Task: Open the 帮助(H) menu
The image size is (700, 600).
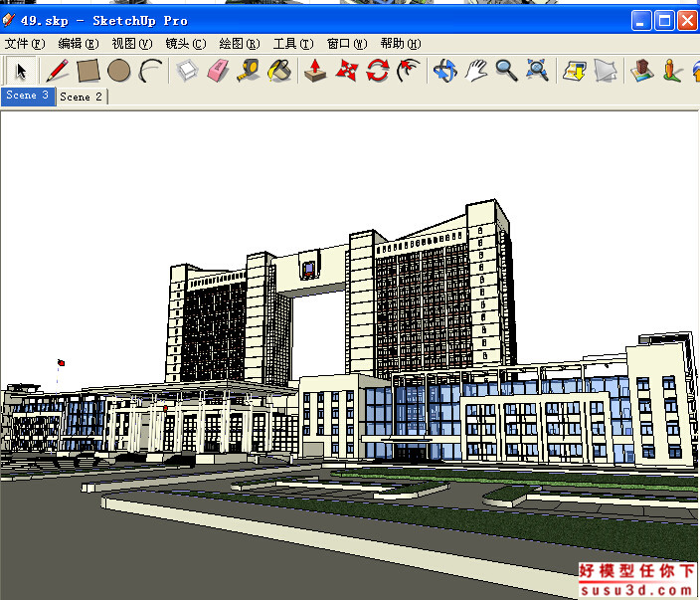Action: click(x=401, y=44)
